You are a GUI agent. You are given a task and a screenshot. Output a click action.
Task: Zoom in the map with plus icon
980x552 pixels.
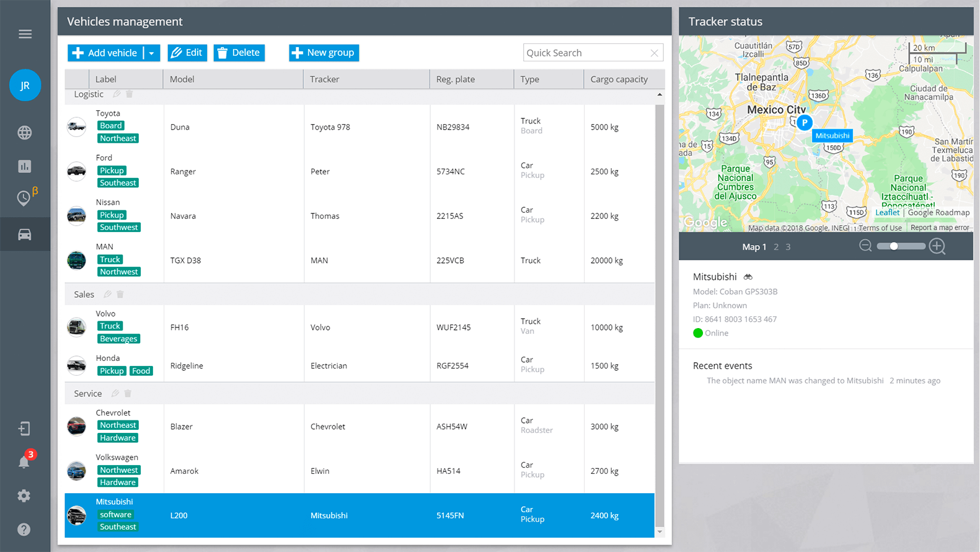click(937, 246)
